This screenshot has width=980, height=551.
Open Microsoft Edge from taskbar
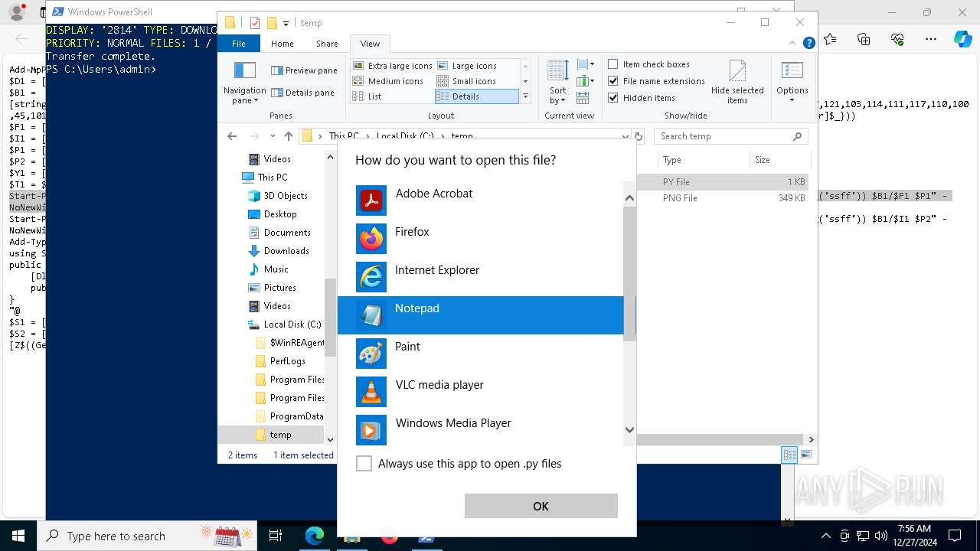pyautogui.click(x=315, y=536)
